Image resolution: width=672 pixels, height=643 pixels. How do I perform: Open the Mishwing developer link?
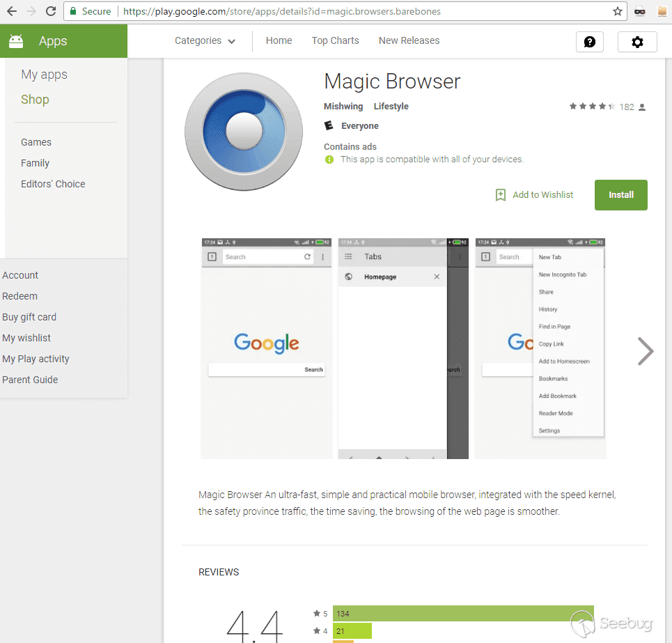[x=343, y=107]
